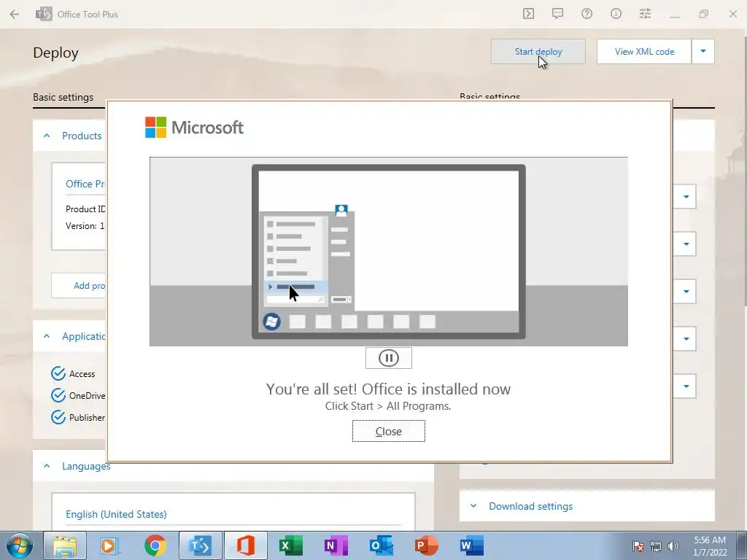
Task: Open the help question mark icon
Action: (x=587, y=14)
